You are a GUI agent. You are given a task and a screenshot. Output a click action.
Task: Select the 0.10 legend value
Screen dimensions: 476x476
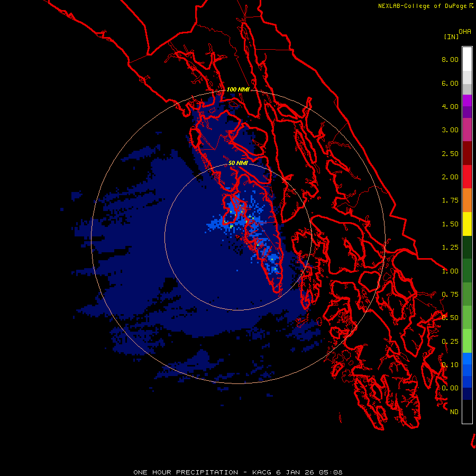[x=450, y=365]
